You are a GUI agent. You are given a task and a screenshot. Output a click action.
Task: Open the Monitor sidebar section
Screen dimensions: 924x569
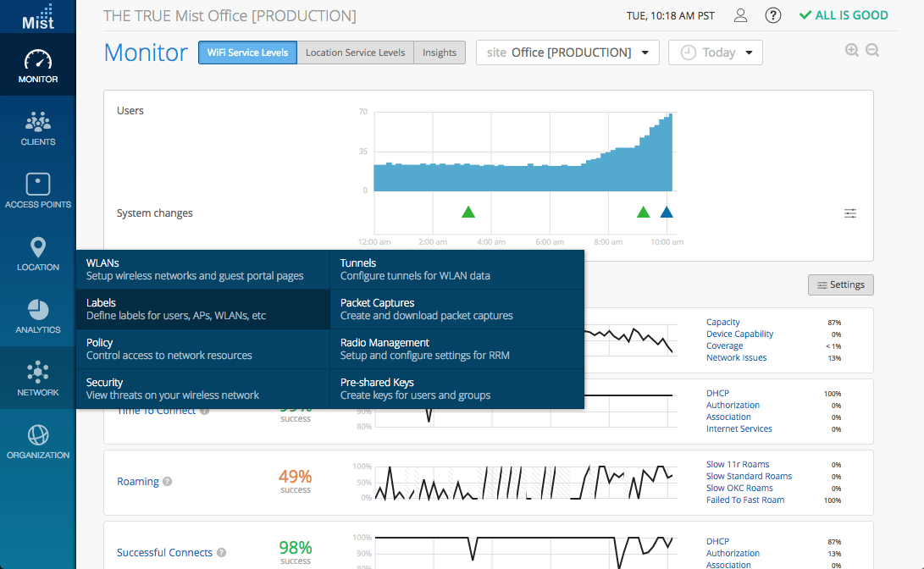point(38,65)
